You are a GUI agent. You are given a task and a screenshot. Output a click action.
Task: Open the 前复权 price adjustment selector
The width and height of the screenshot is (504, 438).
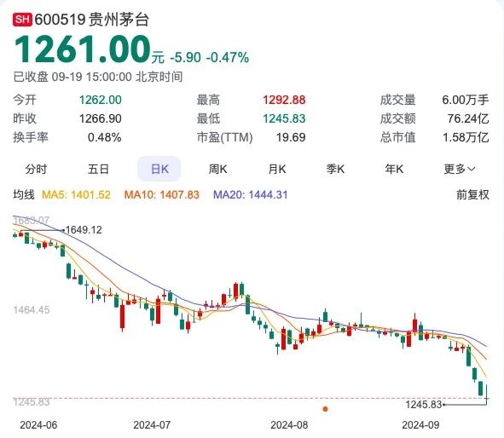(x=472, y=194)
